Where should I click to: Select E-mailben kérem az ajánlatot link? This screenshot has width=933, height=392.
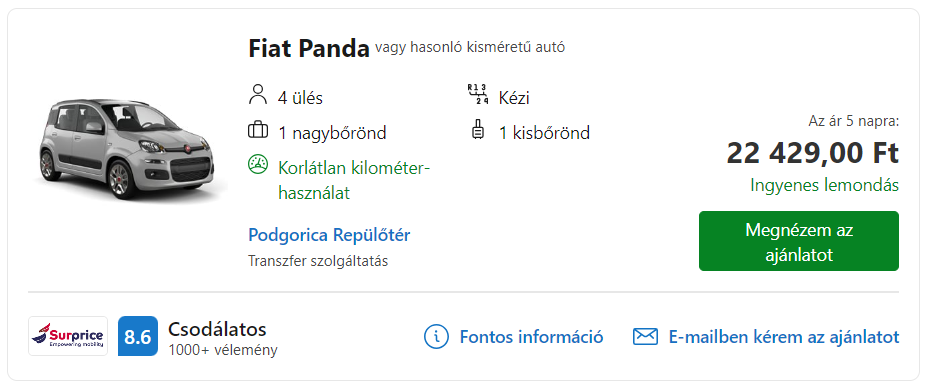point(784,337)
